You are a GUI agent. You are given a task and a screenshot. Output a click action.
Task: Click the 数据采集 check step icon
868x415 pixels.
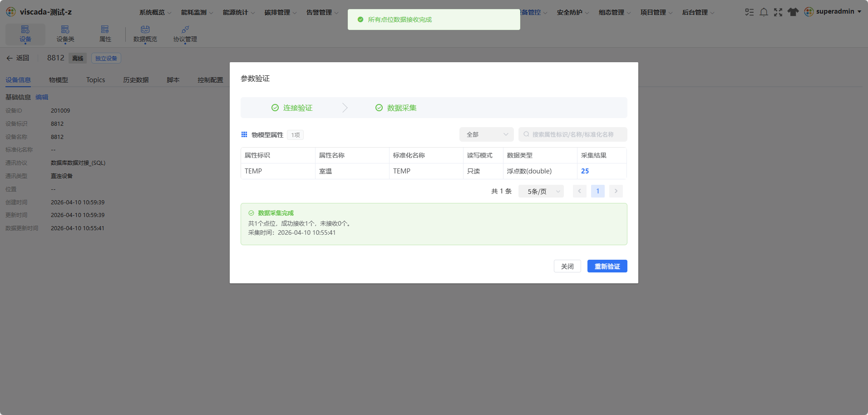(x=379, y=108)
